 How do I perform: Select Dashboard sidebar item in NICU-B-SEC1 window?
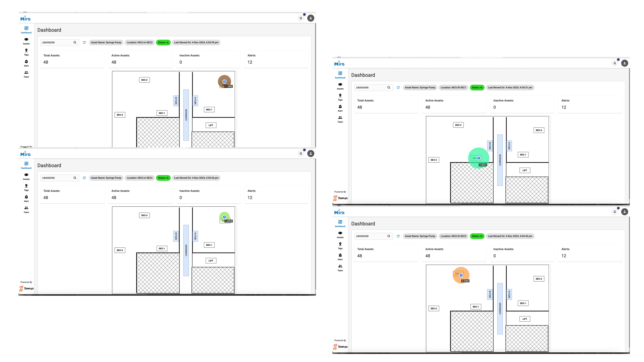[x=340, y=75]
